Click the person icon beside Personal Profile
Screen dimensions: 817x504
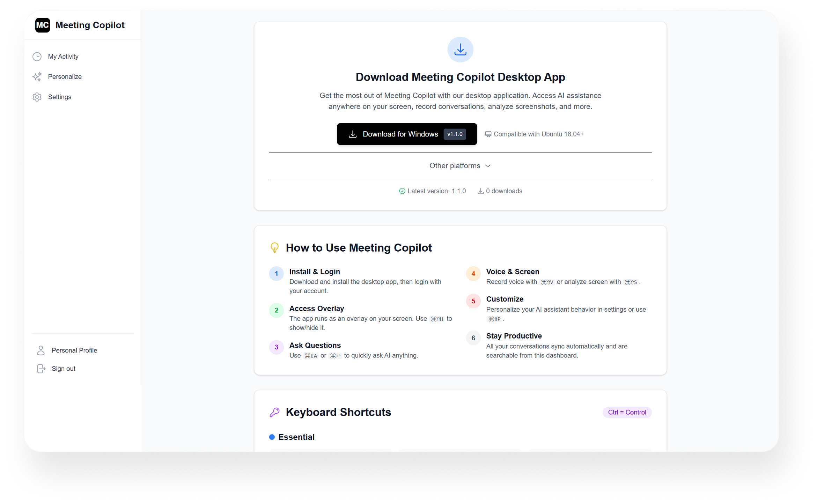(41, 350)
